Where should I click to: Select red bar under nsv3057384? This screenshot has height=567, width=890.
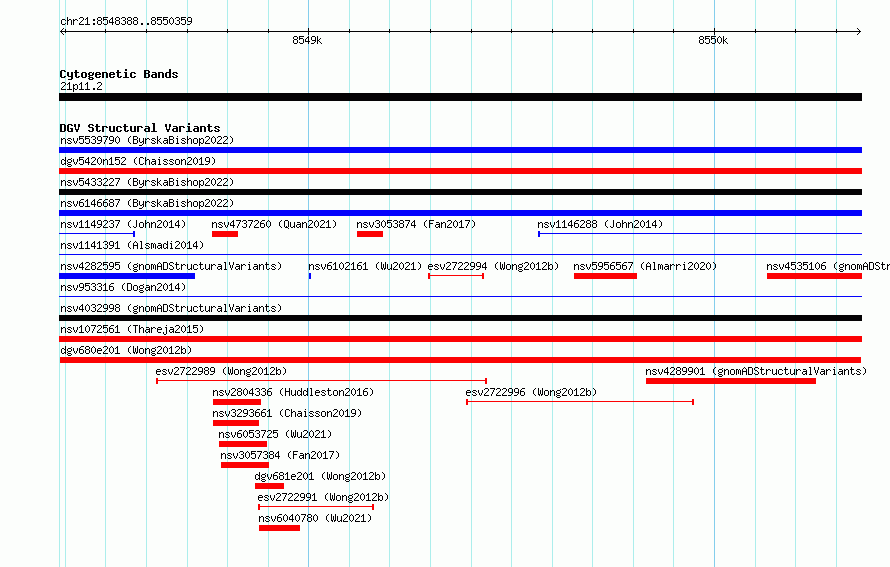245,465
